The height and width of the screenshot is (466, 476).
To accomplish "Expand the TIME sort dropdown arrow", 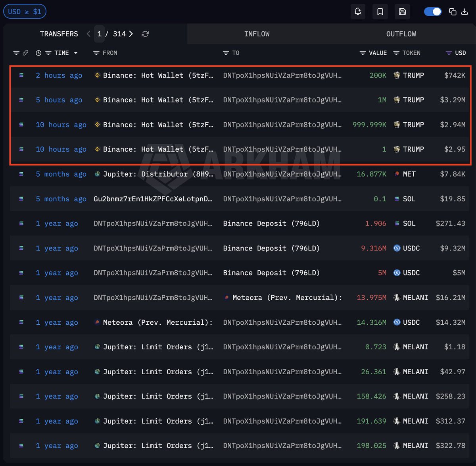I will (x=76, y=53).
